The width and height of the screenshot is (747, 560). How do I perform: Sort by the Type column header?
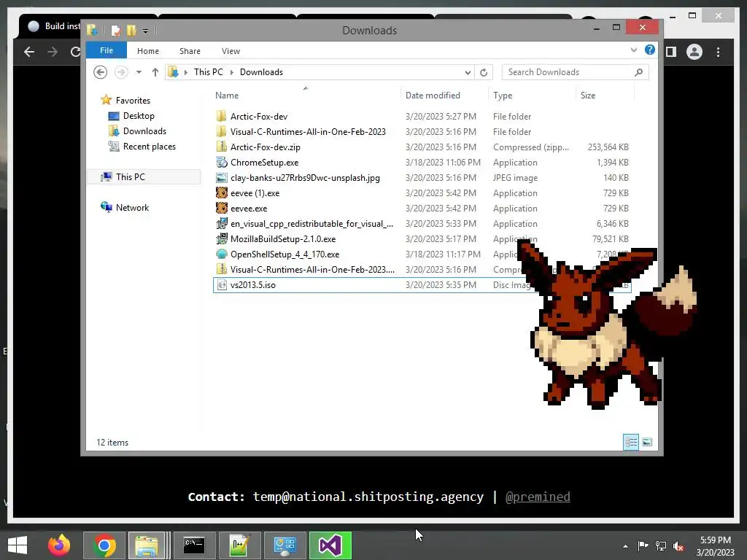point(532,96)
